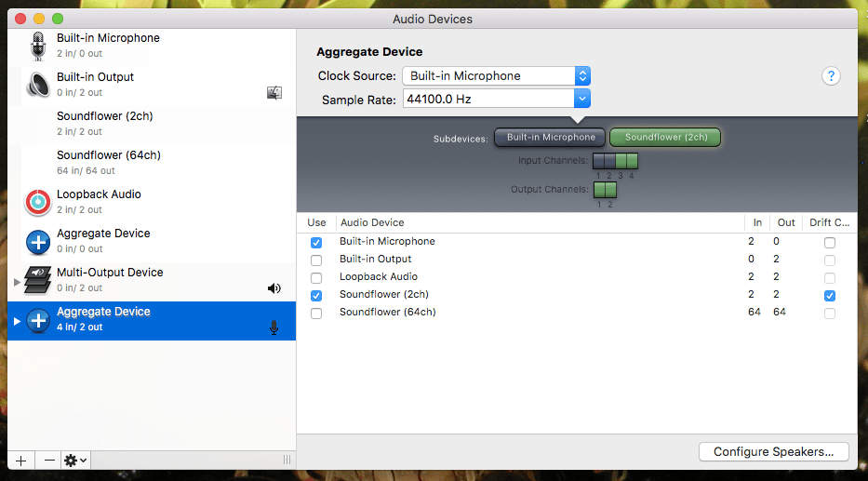Click the system sound effects icon on Built-in Output
Viewport: 868px width, 481px height.
pos(274,92)
